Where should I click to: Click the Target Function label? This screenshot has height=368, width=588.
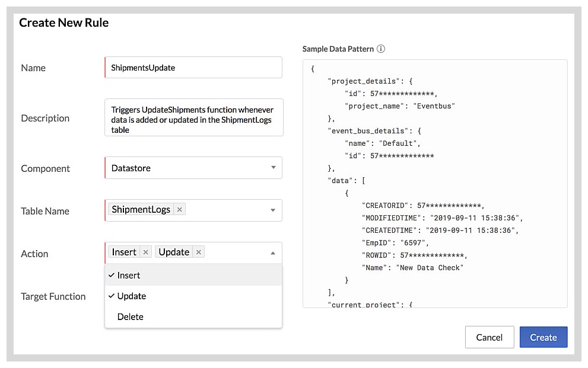click(x=53, y=296)
